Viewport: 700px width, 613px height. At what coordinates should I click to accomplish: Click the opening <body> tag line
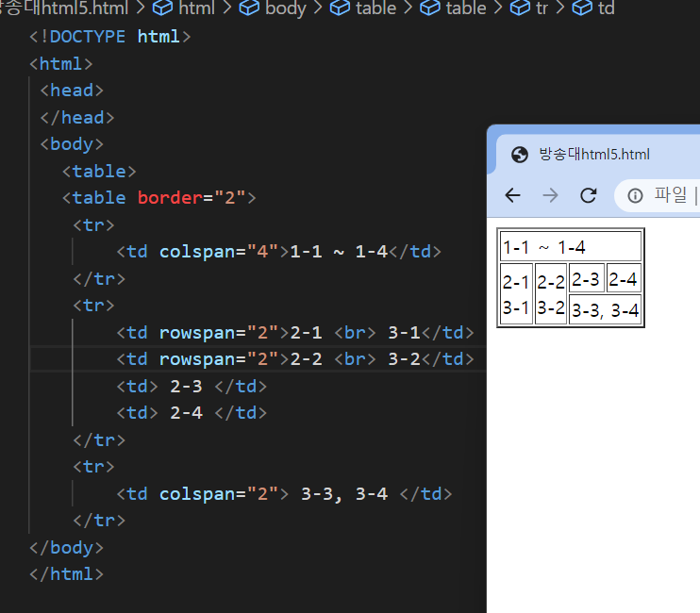72,144
